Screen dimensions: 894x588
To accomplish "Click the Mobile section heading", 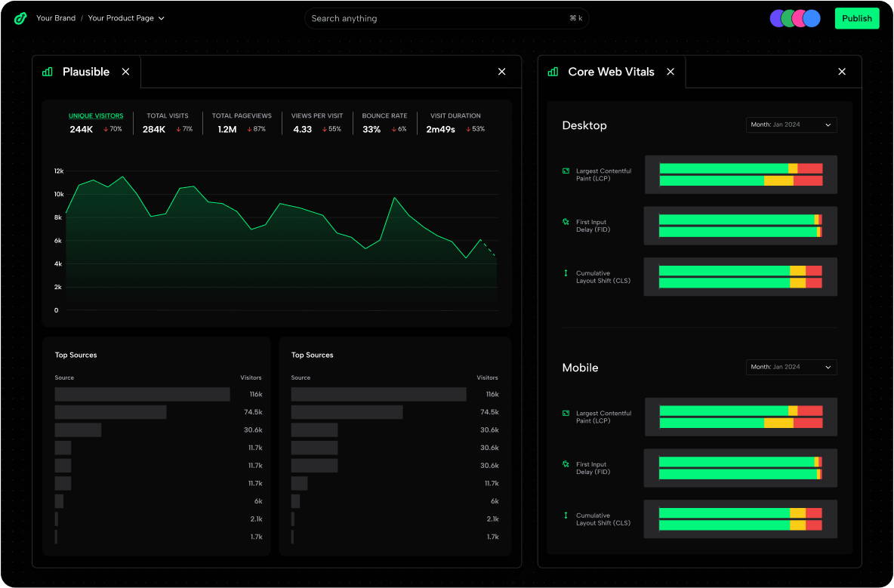I will [x=580, y=368].
